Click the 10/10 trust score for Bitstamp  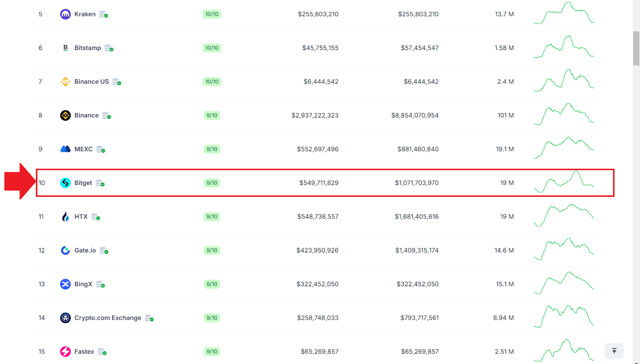point(212,48)
